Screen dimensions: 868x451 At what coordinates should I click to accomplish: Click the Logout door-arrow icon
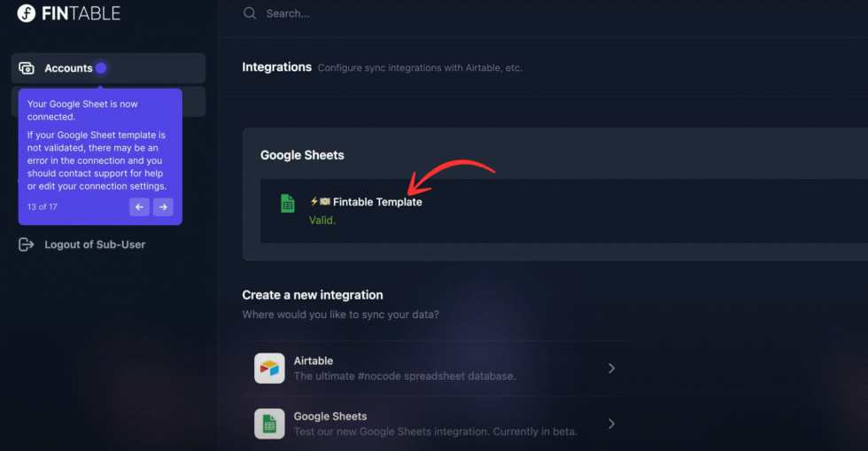click(x=27, y=245)
